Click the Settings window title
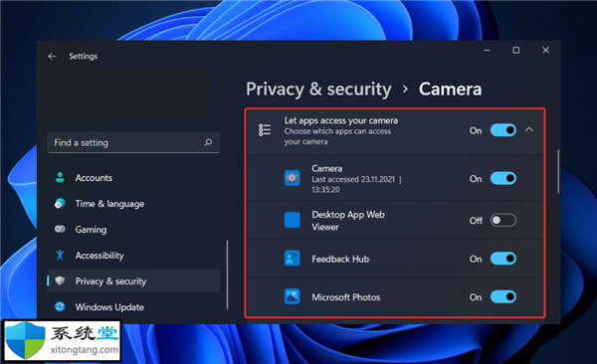Viewport: 597px width, 364px height. pos(83,57)
